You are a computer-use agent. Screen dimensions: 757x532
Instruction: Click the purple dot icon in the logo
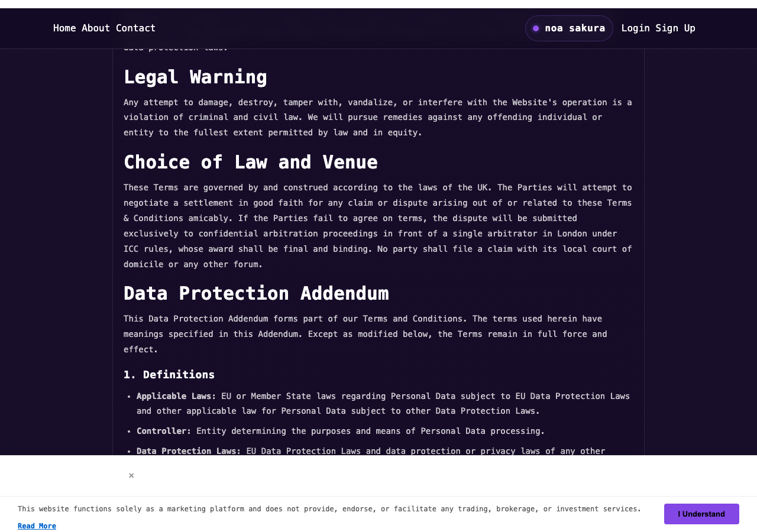point(536,28)
